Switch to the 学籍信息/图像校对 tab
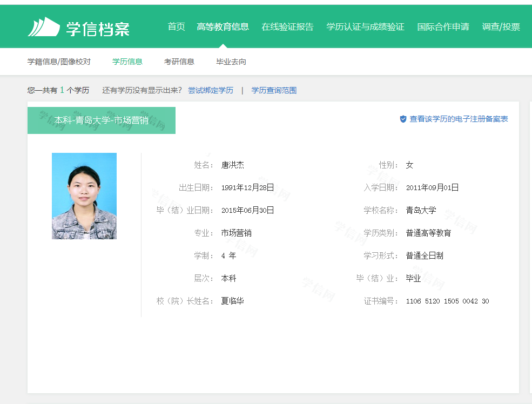The image size is (532, 404). pyautogui.click(x=59, y=62)
